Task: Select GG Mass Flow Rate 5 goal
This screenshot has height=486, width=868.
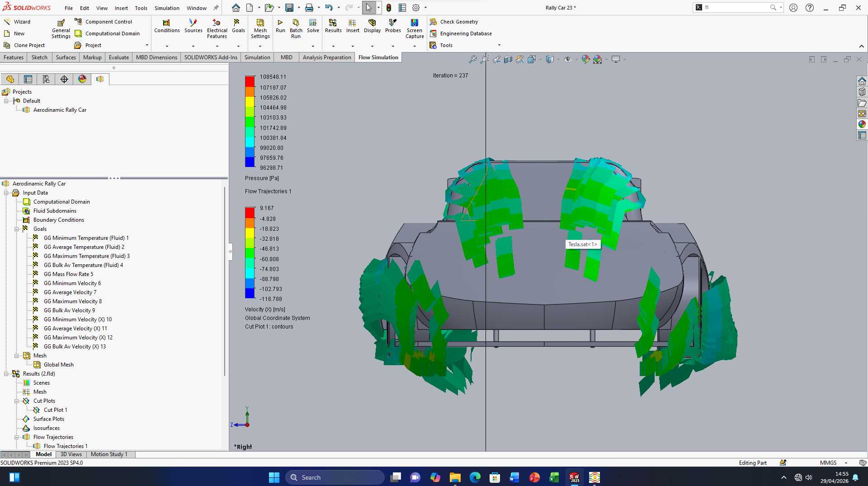Action: (x=68, y=274)
